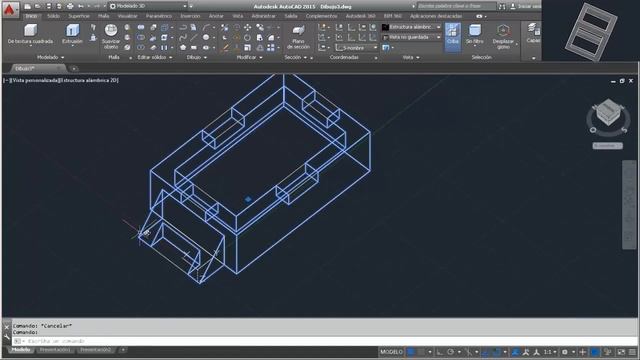
Task: Click the Iniciar sesión user icon
Action: pos(513,7)
